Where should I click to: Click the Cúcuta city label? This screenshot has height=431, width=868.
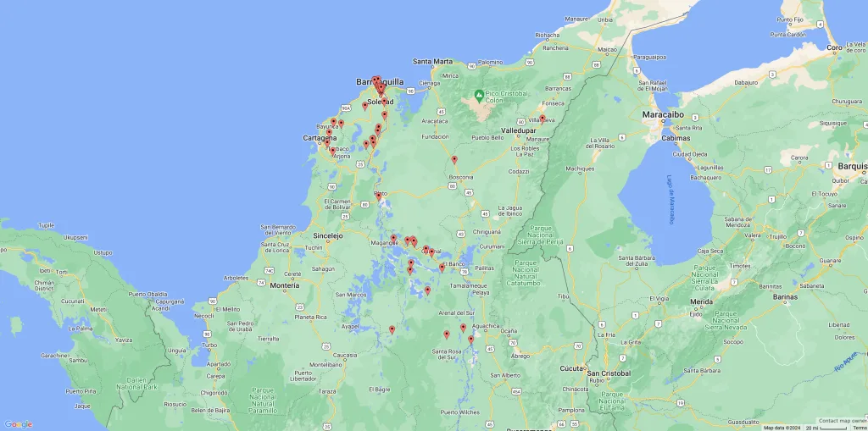point(571,368)
